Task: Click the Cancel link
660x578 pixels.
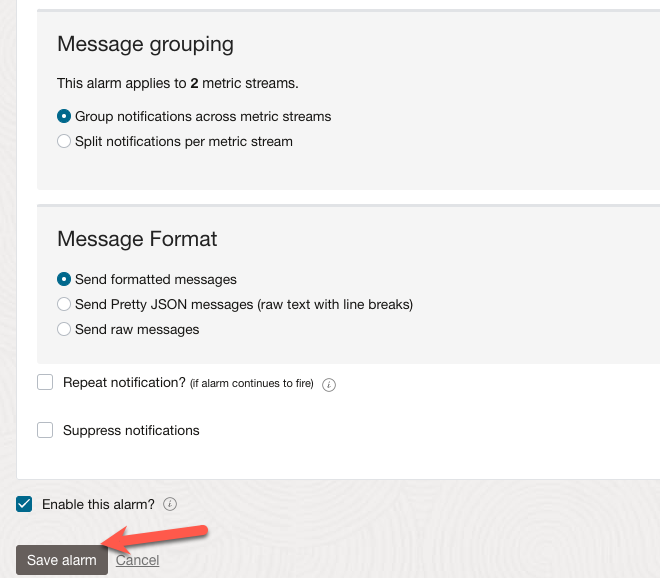Action: (x=137, y=560)
